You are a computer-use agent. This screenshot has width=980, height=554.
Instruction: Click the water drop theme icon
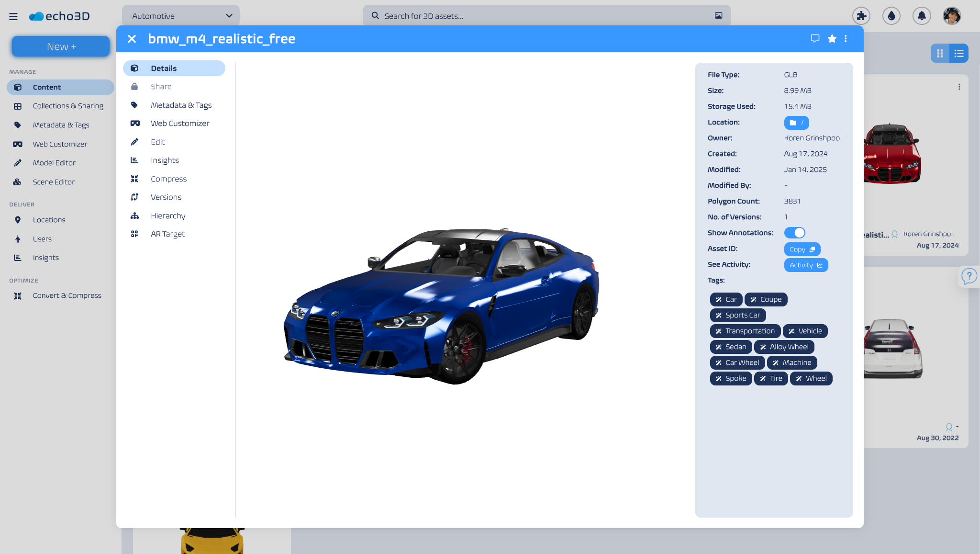click(x=891, y=16)
